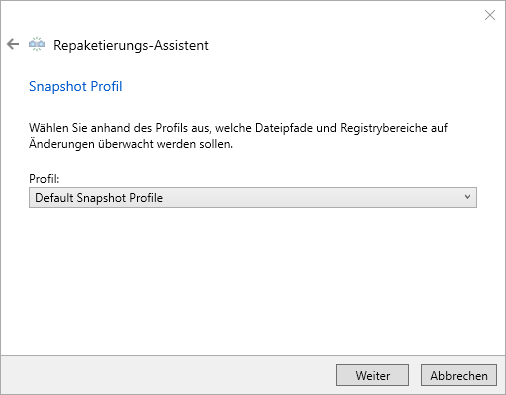Go back using the arrow icon
This screenshot has height=395, width=506.
(x=13, y=44)
